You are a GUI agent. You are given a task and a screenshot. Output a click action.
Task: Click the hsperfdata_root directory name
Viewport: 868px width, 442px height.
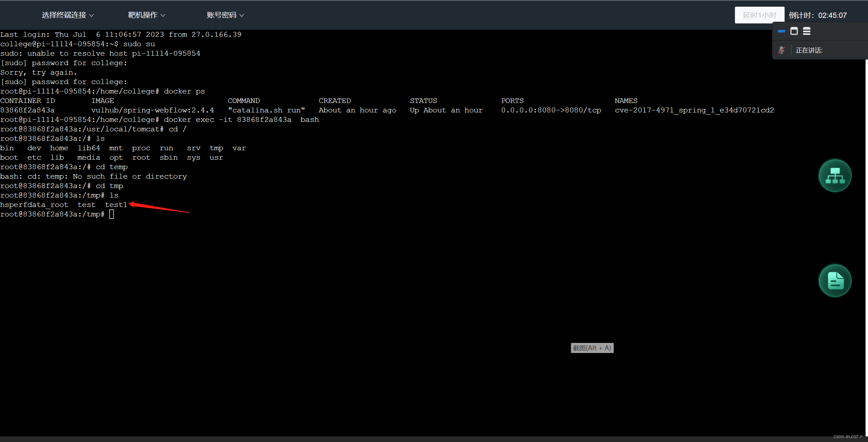(34, 205)
